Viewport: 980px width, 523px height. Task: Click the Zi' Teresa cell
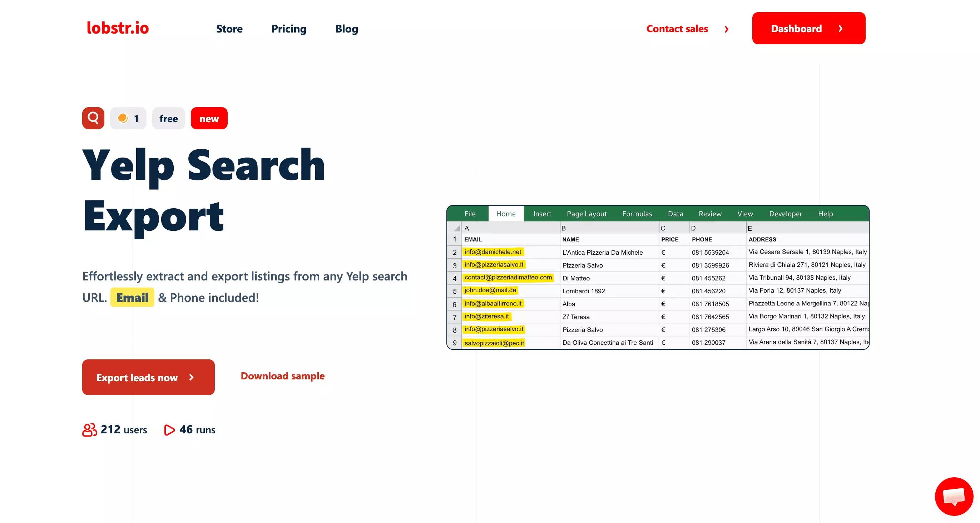click(609, 317)
